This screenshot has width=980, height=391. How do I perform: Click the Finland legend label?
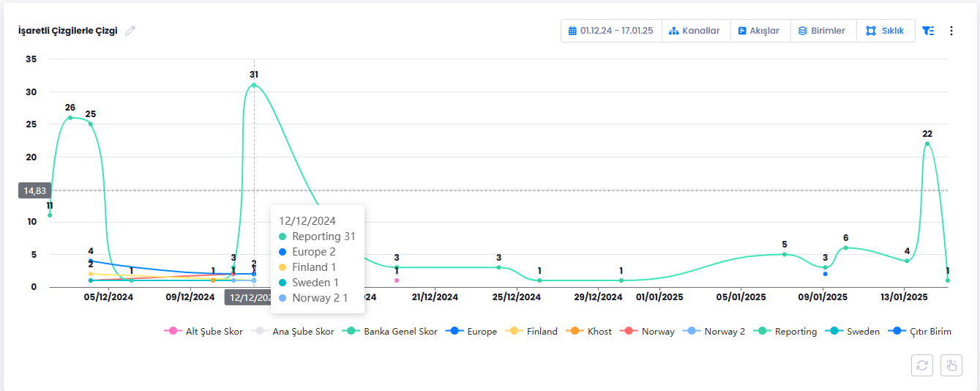coord(542,332)
